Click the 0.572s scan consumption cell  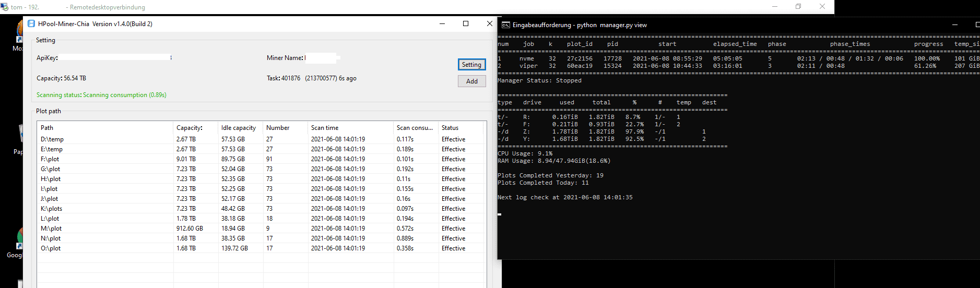(405, 229)
